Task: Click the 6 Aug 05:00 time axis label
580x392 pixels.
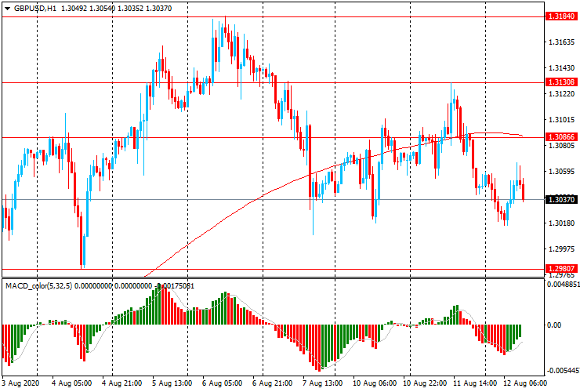Action: click(x=223, y=383)
